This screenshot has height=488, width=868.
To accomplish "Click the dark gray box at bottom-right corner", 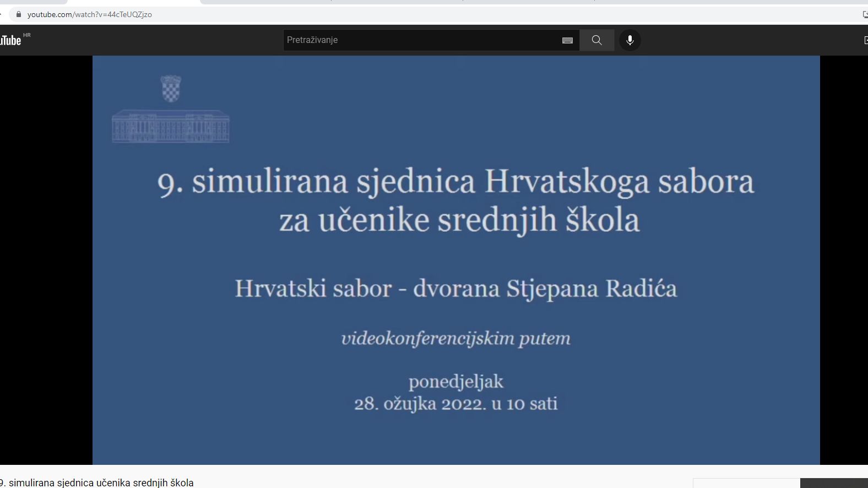I will [x=834, y=483].
